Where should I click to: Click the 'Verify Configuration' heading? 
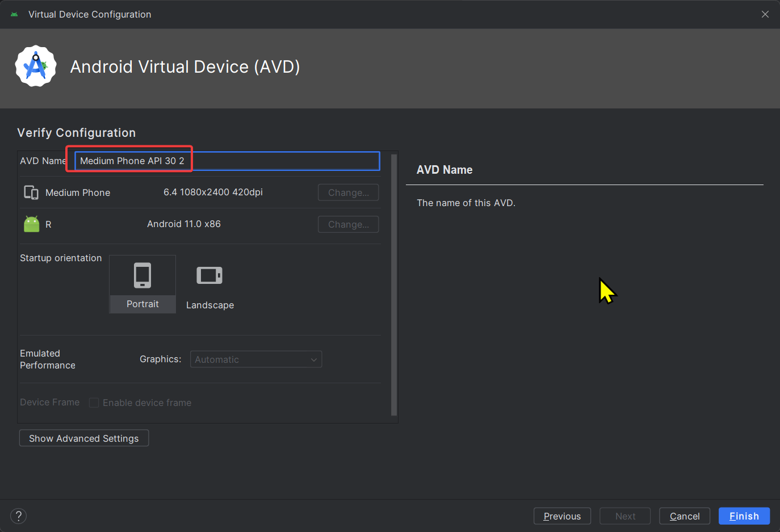tap(77, 132)
